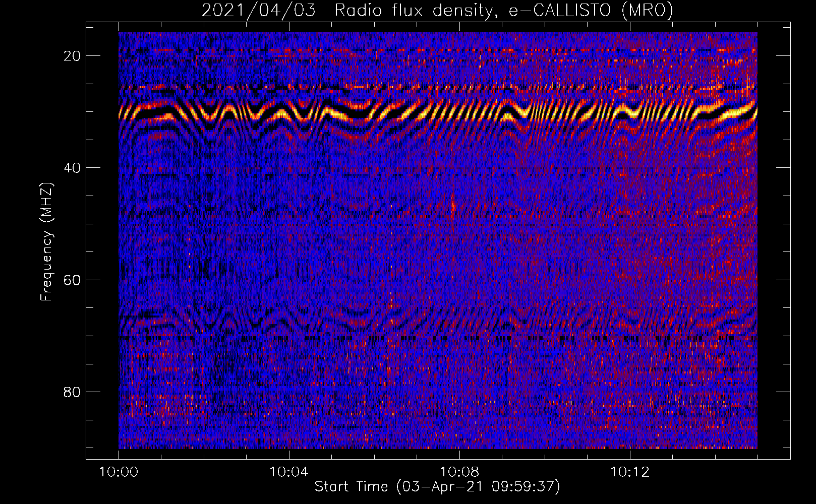
Task: Click the 'Start Time (03-Apr-21 09:59:37)' label
Action: pyautogui.click(x=437, y=487)
